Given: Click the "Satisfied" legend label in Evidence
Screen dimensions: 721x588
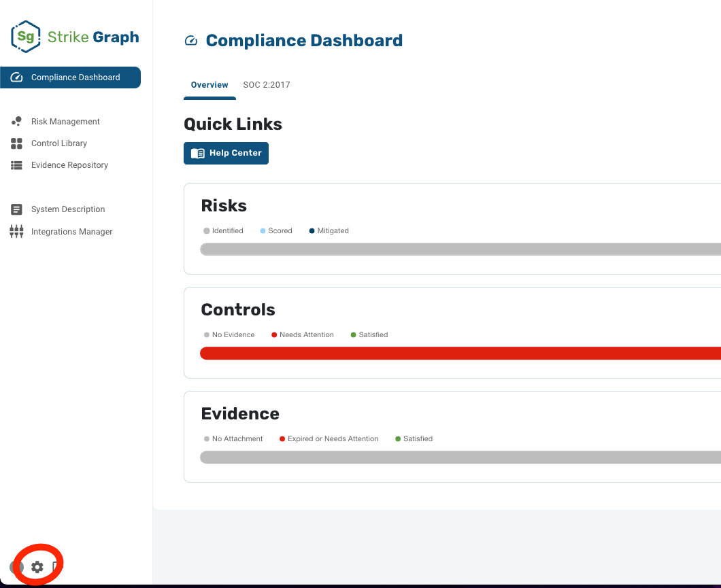Looking at the screenshot, I should click(418, 438).
